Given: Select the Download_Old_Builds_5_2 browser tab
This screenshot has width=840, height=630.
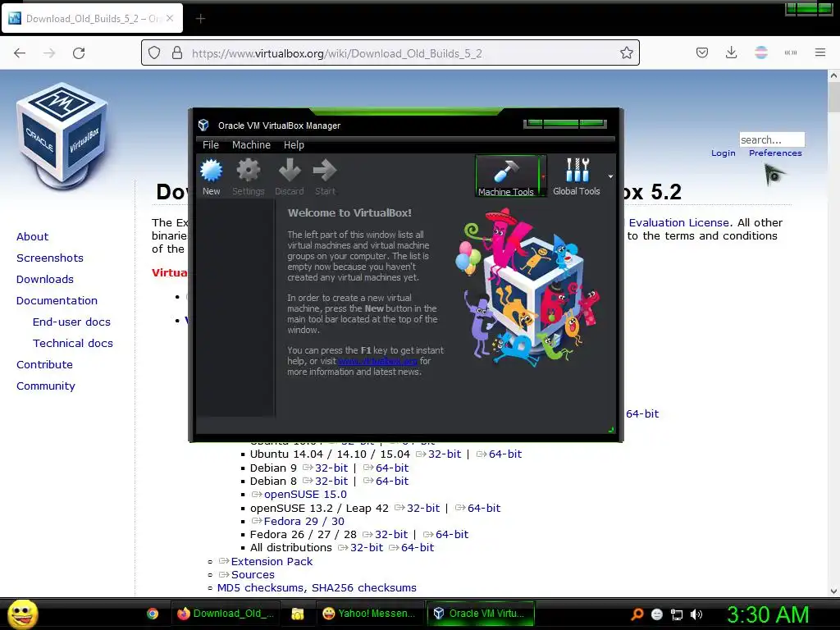Looking at the screenshot, I should pos(93,18).
